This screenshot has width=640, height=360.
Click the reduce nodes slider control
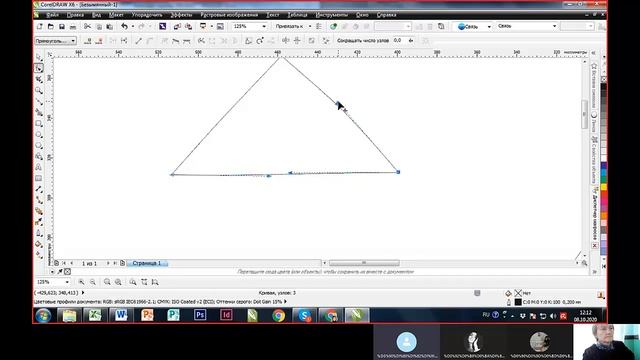pos(411,41)
